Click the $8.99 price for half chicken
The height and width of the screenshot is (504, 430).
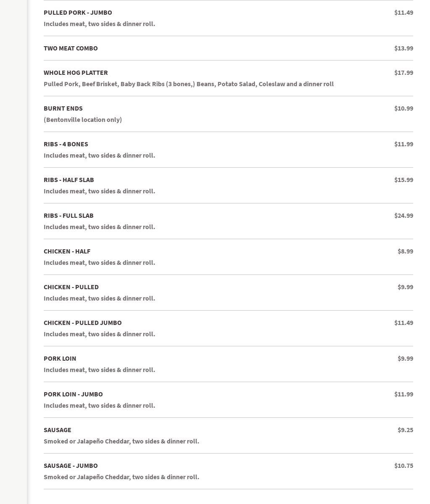pos(405,251)
